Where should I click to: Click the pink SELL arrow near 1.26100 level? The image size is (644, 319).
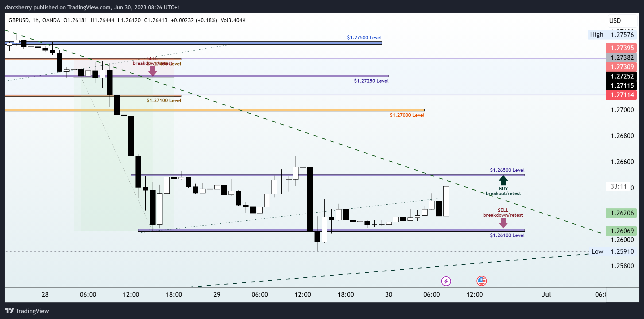click(503, 223)
